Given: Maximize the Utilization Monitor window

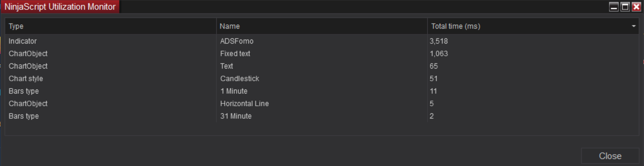Looking at the screenshot, I should pyautogui.click(x=625, y=7).
